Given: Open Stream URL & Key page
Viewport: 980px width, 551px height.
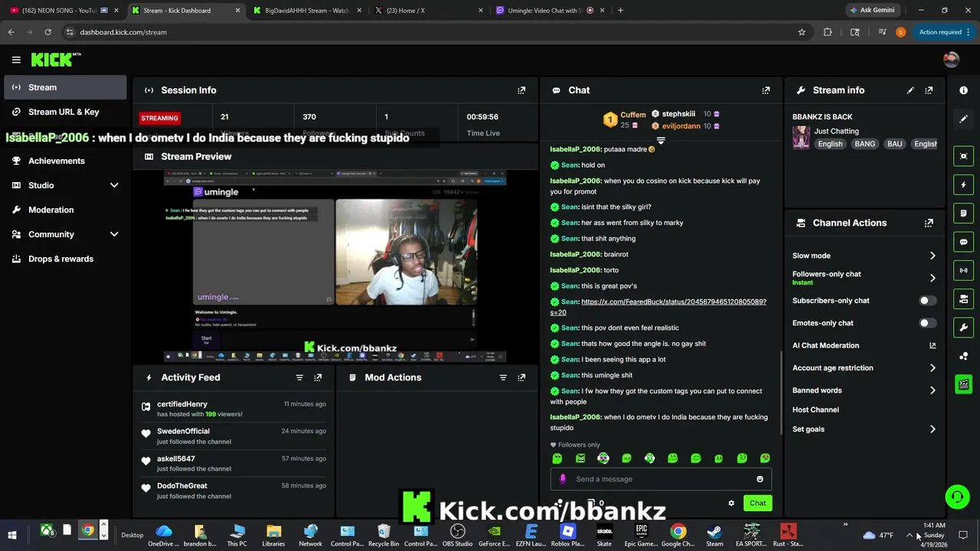Looking at the screenshot, I should pyautogui.click(x=64, y=112).
